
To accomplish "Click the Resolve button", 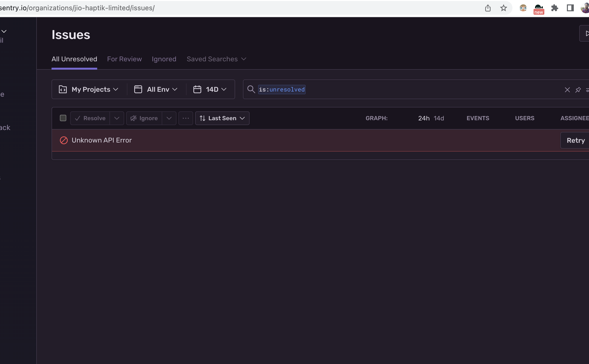I will [90, 118].
